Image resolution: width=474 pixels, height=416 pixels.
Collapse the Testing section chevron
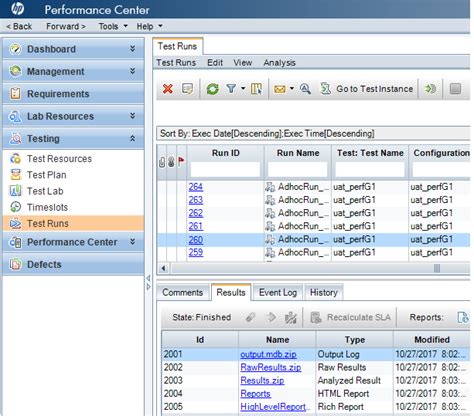click(133, 138)
